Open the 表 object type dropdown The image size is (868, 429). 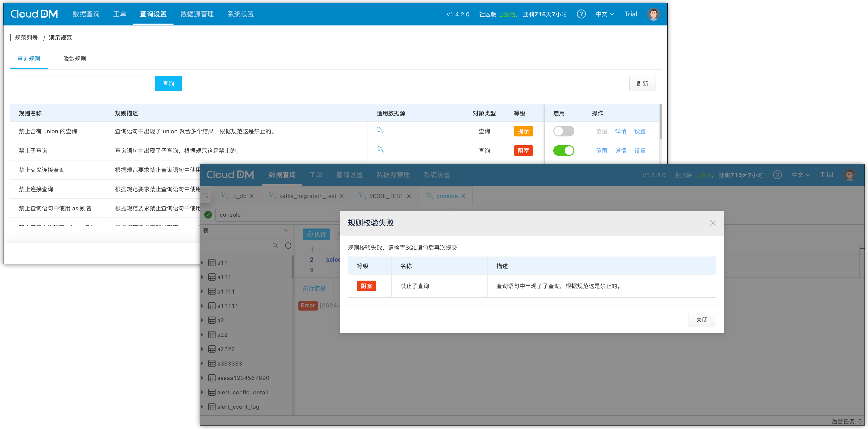tap(246, 230)
